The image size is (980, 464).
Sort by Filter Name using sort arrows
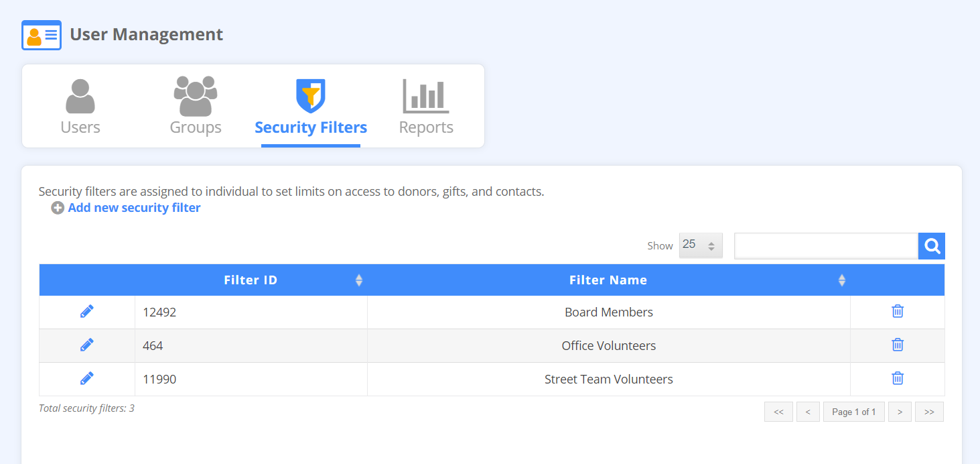pos(842,280)
